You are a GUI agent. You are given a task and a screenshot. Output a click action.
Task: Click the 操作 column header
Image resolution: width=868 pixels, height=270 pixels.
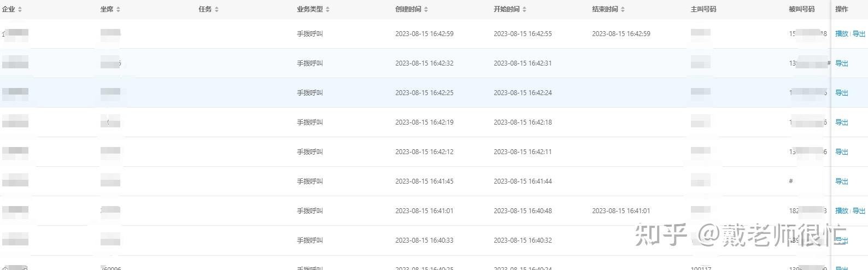841,9
